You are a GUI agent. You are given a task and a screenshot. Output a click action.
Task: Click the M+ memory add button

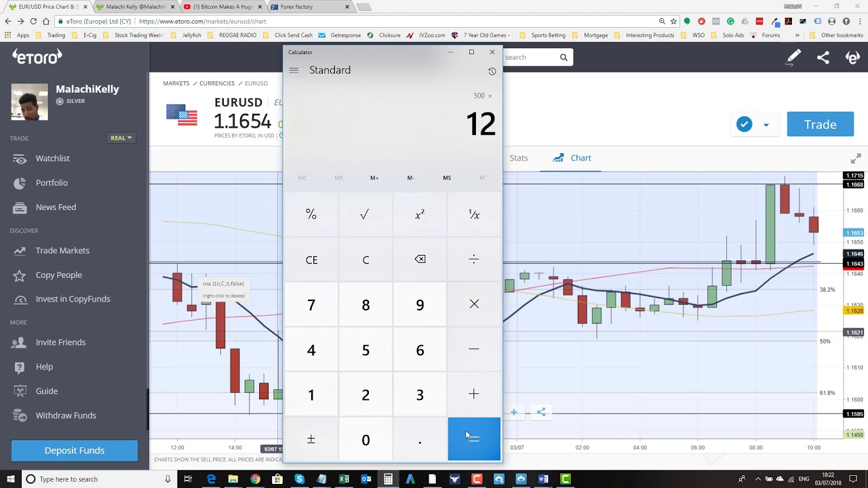[x=374, y=178]
